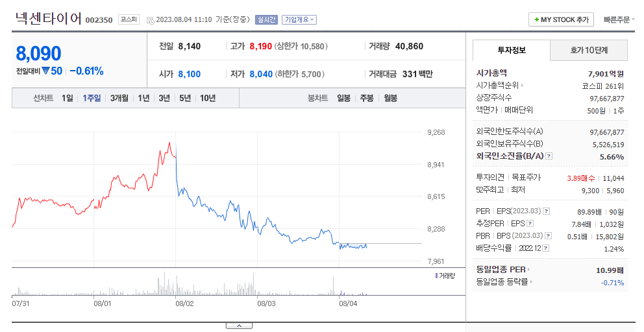644x332 pixels.
Task: Click the 동일업종 PER link
Action: (501, 270)
